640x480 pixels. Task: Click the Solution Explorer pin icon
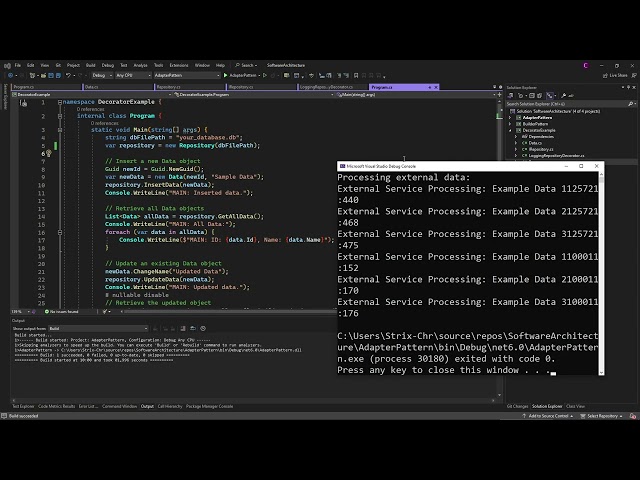point(628,87)
